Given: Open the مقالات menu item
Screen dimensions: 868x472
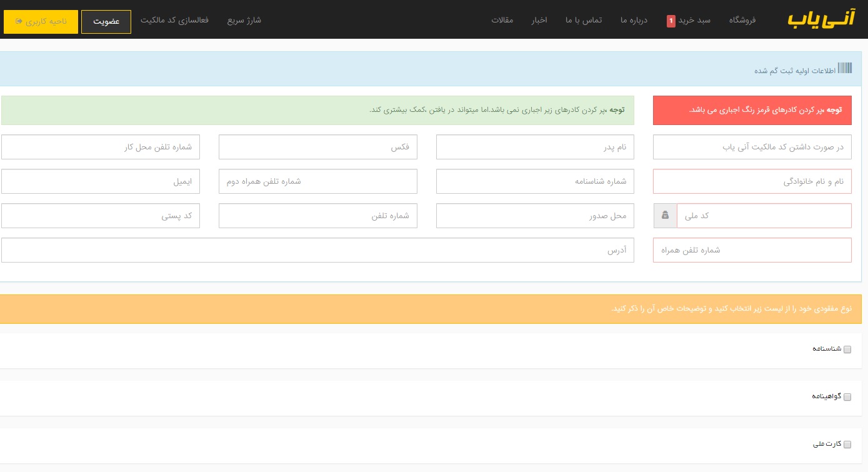Looking at the screenshot, I should (x=502, y=20).
